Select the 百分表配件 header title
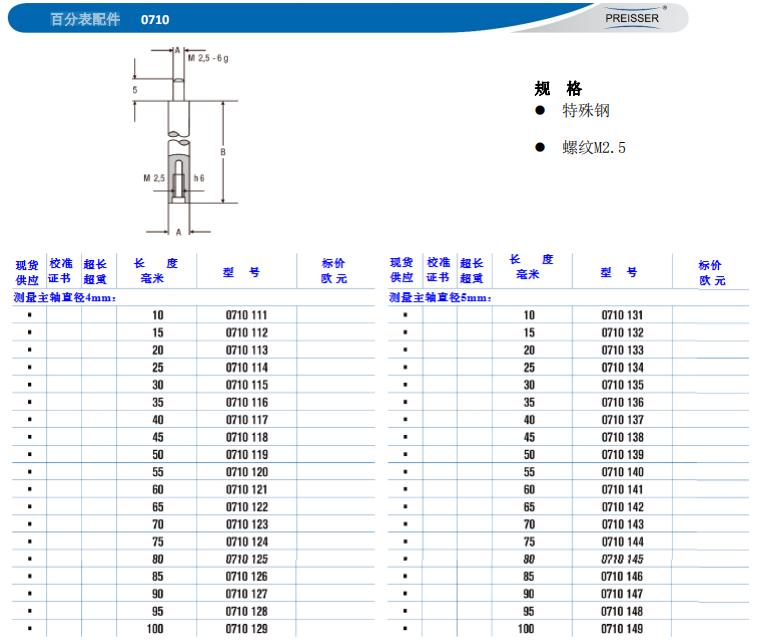Image resolution: width=759 pixels, height=642 pixels. 85,19
